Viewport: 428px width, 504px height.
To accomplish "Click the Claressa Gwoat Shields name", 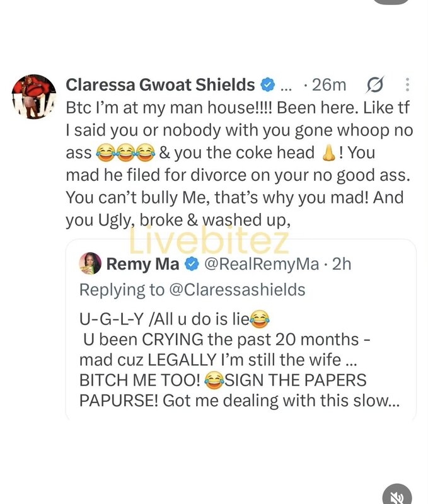I will pyautogui.click(x=160, y=85).
